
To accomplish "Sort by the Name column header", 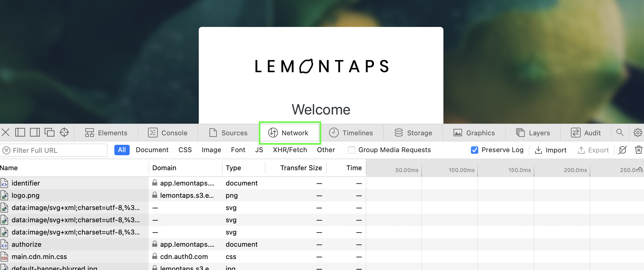I will (x=74, y=168).
